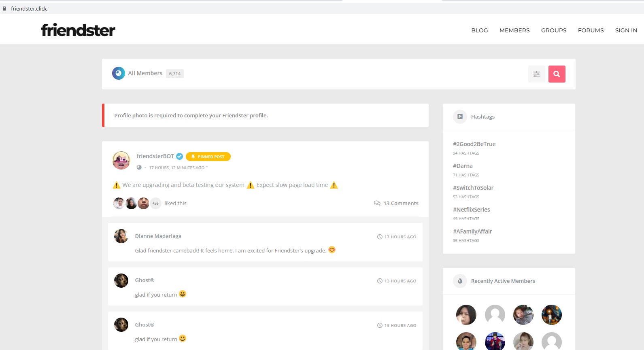This screenshot has width=644, height=350.
Task: Click the Hashtags panel icon
Action: (x=460, y=117)
